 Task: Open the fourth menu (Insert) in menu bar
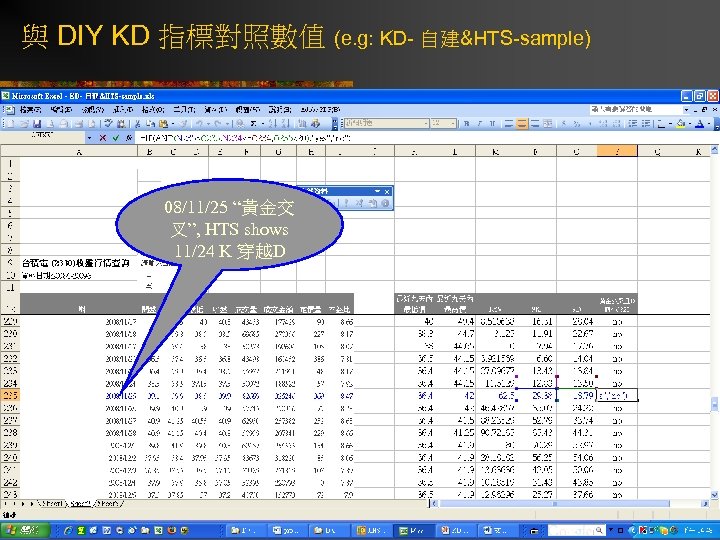point(123,109)
